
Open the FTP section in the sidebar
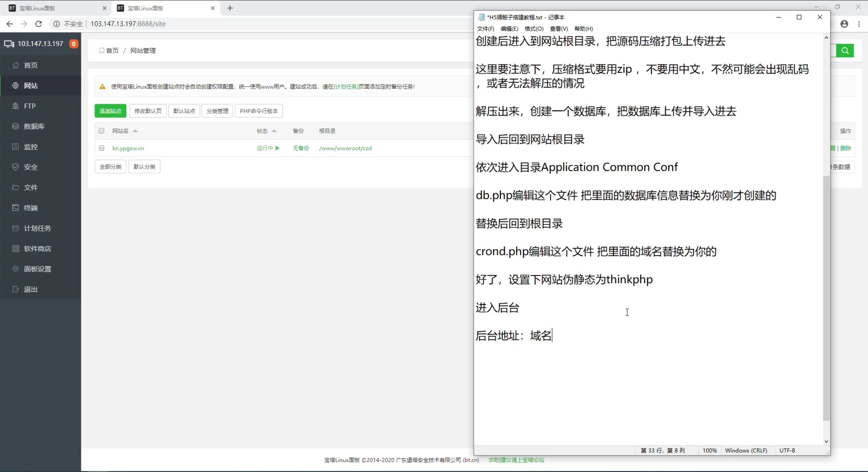pyautogui.click(x=30, y=106)
